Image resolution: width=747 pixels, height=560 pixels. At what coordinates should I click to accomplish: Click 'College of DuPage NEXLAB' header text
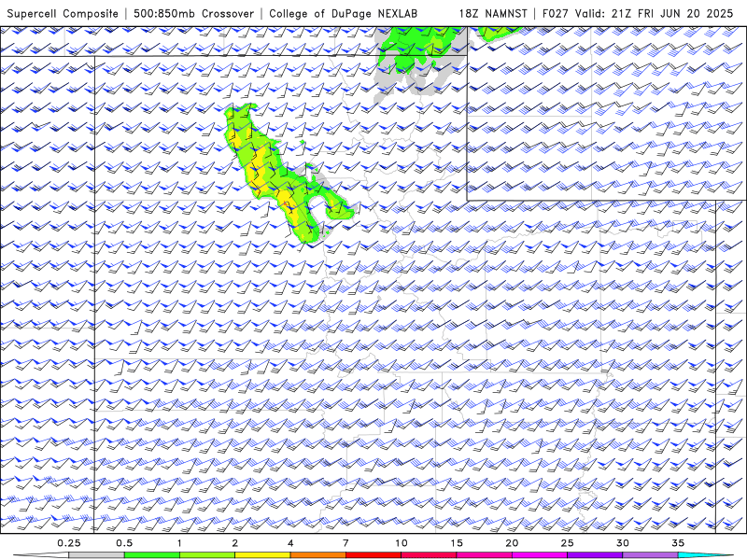coord(343,14)
